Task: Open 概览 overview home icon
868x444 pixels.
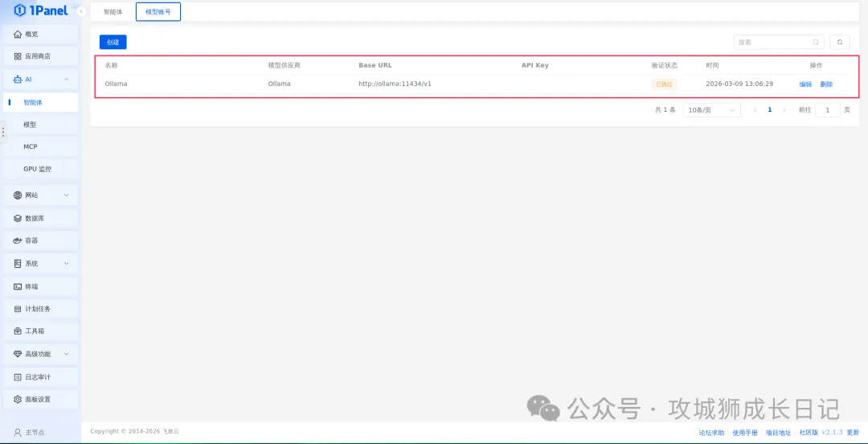Action: pyautogui.click(x=18, y=35)
